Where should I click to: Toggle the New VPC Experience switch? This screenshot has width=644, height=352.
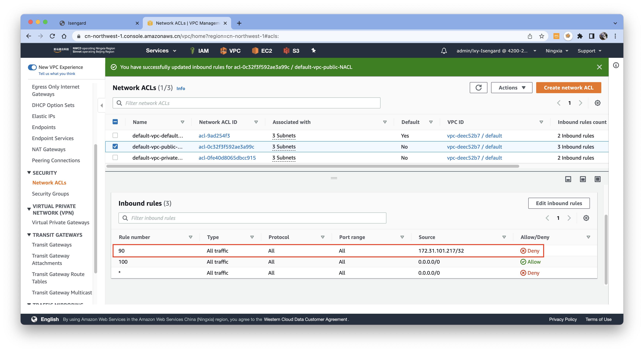(32, 67)
